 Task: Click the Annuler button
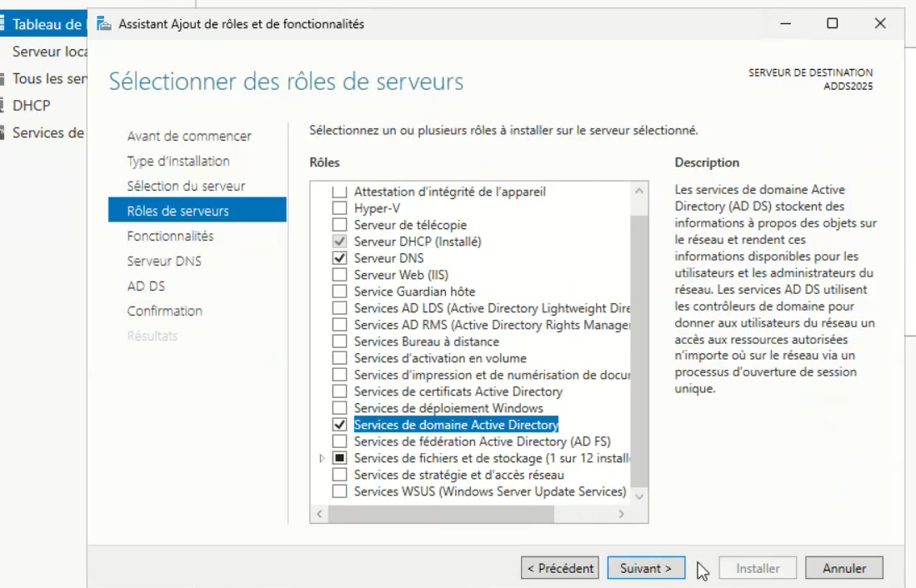pyautogui.click(x=844, y=567)
